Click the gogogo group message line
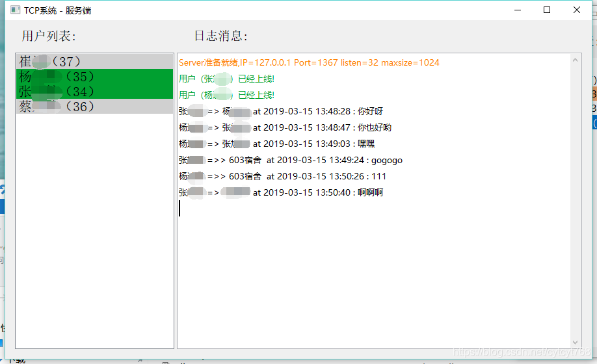This screenshot has width=597, height=364. [x=291, y=160]
